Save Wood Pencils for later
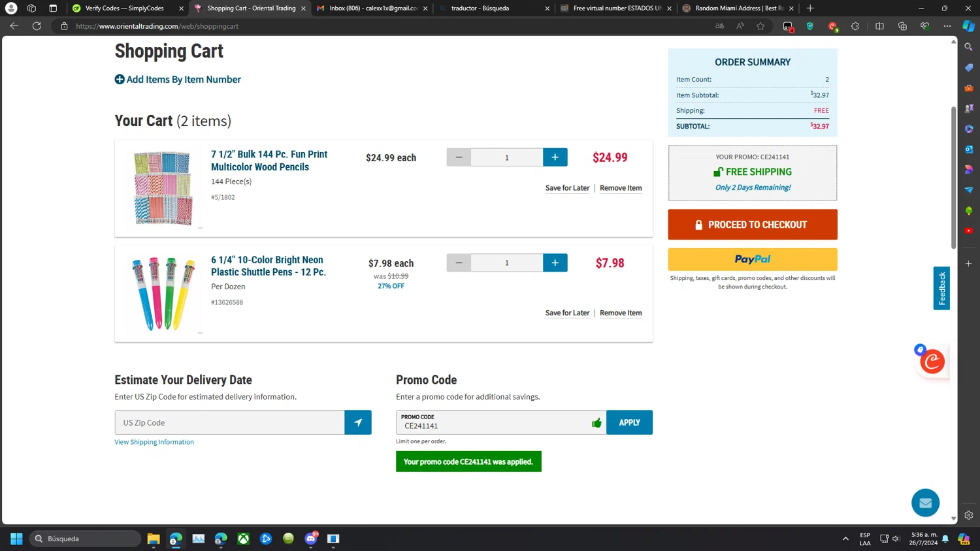 click(567, 188)
